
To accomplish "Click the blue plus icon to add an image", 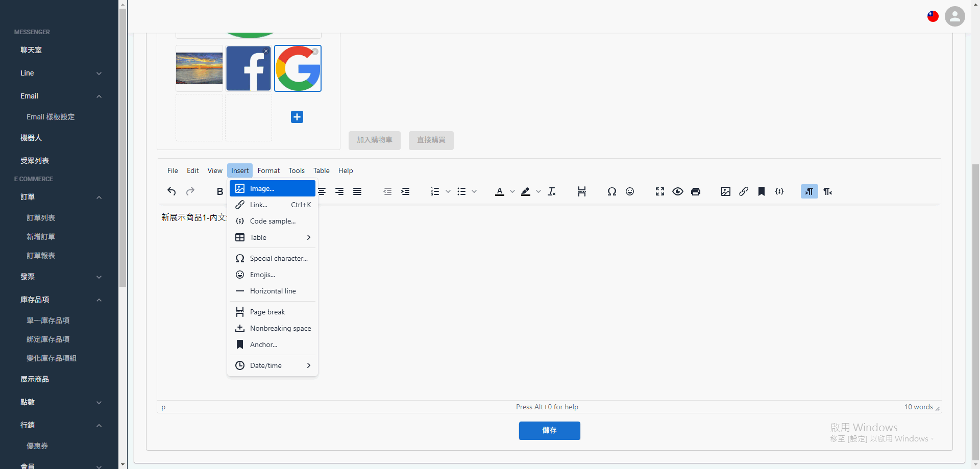I will [x=297, y=117].
